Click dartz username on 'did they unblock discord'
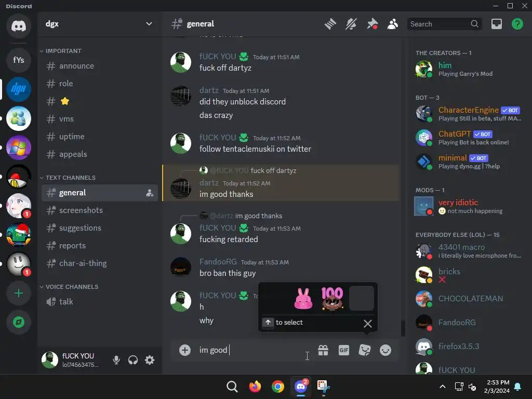This screenshot has height=399, width=532. [x=209, y=90]
